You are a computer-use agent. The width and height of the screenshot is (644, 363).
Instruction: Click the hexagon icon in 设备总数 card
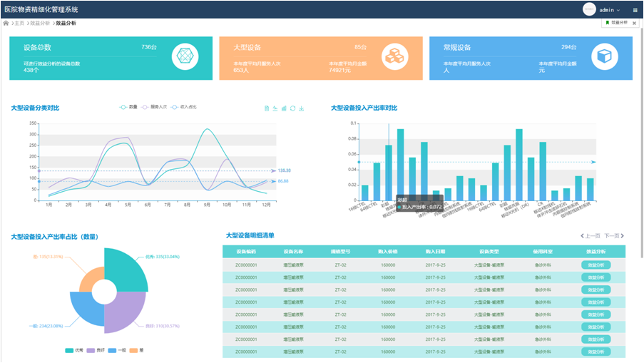pos(185,56)
